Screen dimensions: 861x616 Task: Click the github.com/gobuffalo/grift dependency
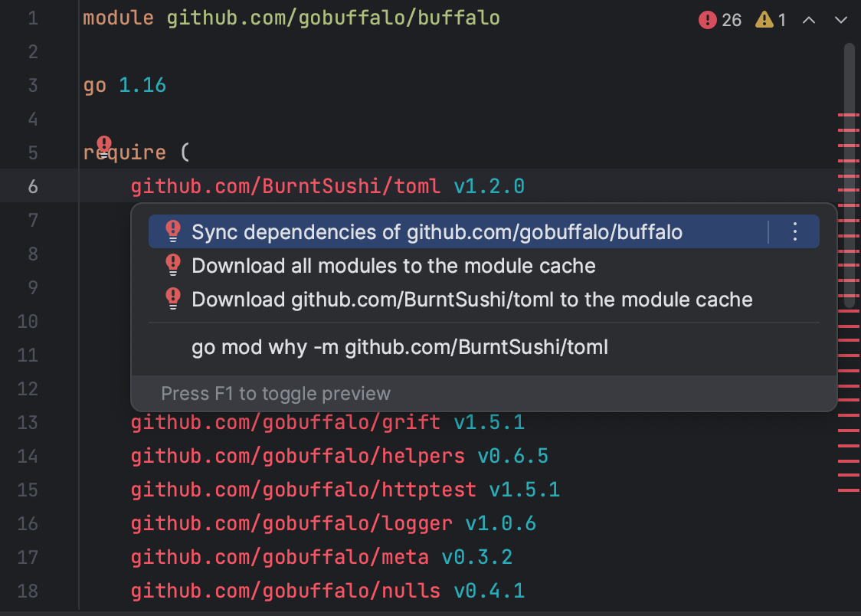pos(285,422)
